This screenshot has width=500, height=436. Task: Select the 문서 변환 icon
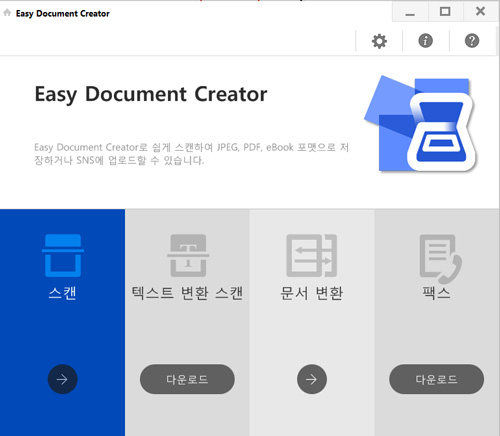pyautogui.click(x=312, y=255)
